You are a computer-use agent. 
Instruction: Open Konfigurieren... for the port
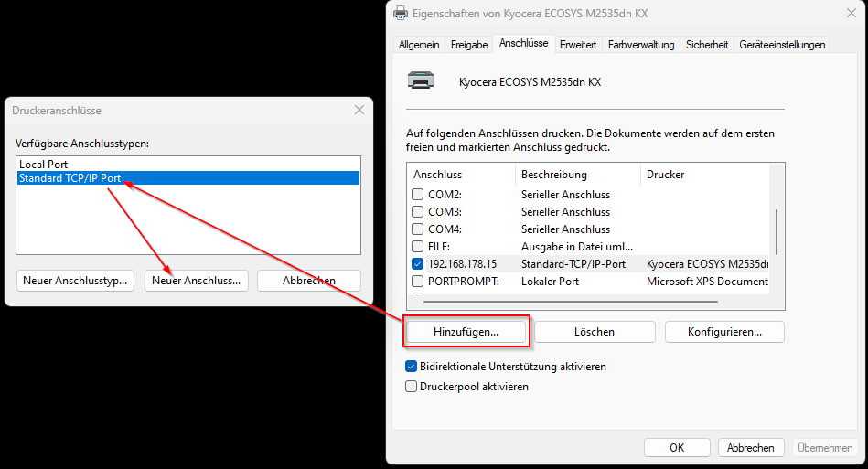tap(724, 332)
